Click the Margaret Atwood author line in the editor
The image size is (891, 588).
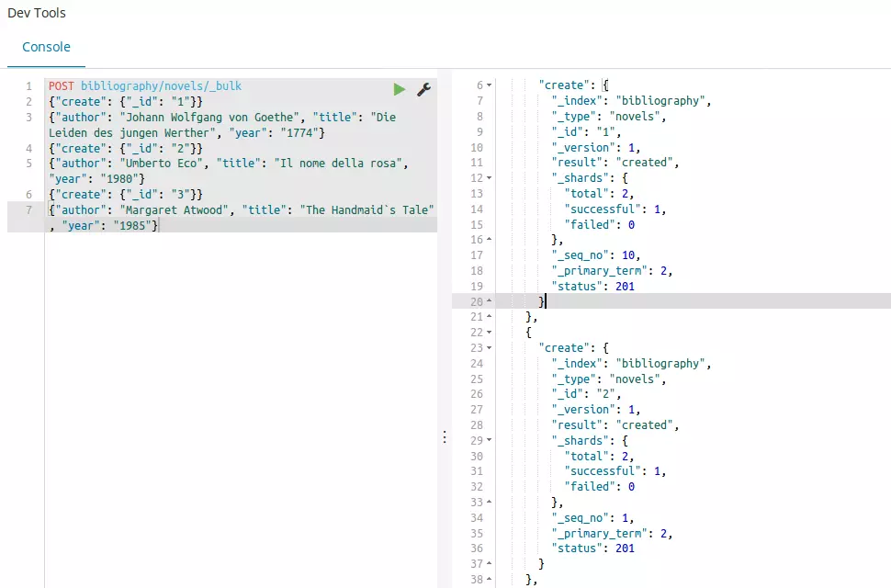pos(241,209)
